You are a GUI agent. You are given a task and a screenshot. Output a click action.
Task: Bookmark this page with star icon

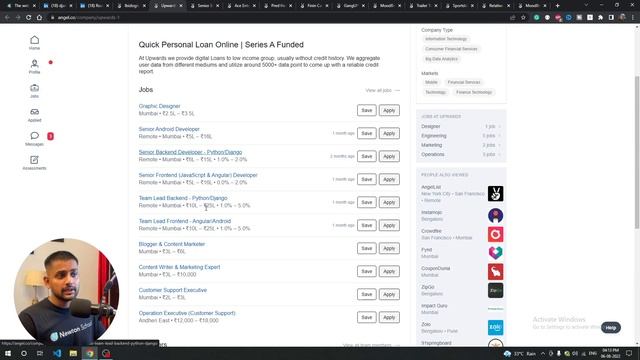click(523, 18)
